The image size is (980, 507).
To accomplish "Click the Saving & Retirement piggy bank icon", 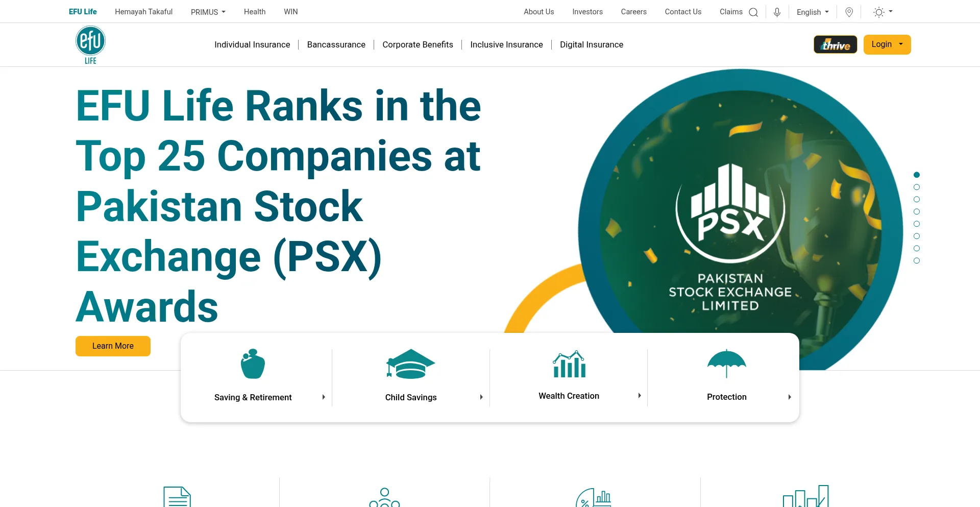I will 253,364.
